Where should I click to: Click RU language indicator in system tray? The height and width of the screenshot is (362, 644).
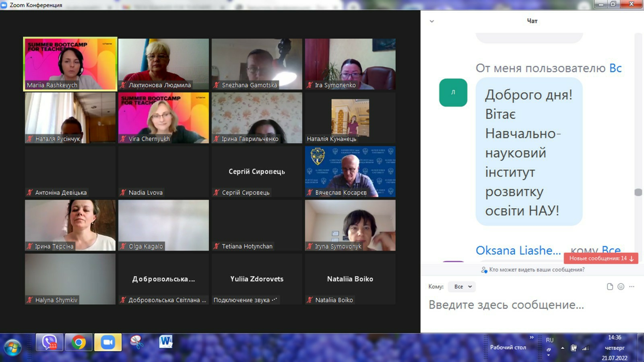(x=549, y=340)
